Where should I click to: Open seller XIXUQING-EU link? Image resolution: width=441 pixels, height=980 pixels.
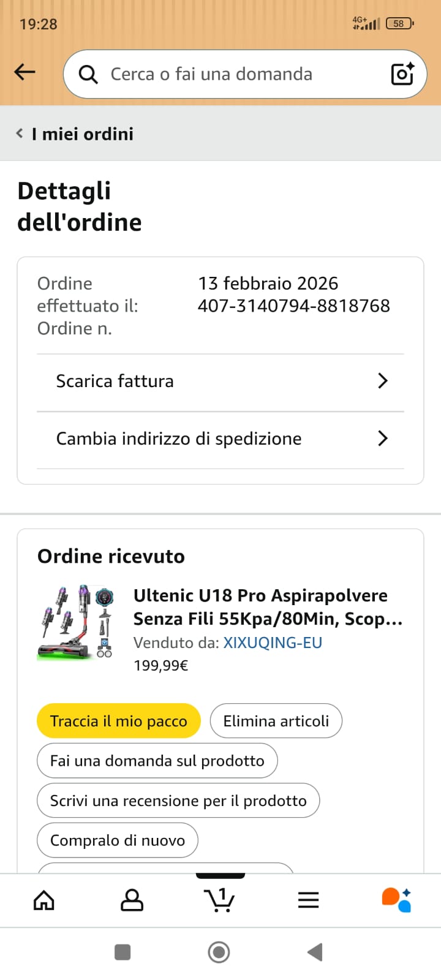[x=273, y=643]
